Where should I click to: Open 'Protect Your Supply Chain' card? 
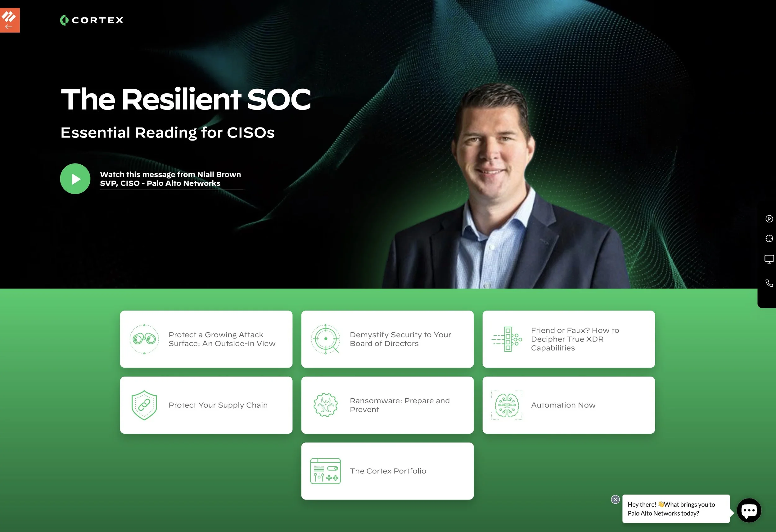click(x=218, y=405)
